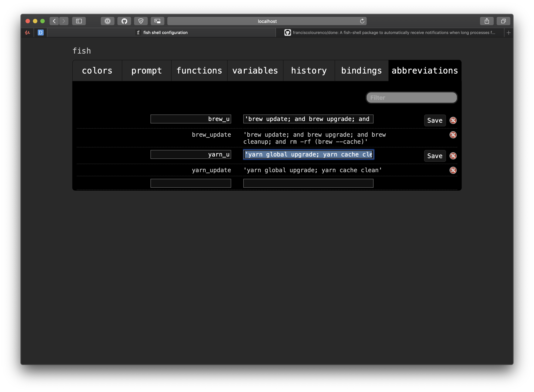The height and width of the screenshot is (392, 534).
Task: Click the shield privacy extension icon
Action: coord(141,21)
